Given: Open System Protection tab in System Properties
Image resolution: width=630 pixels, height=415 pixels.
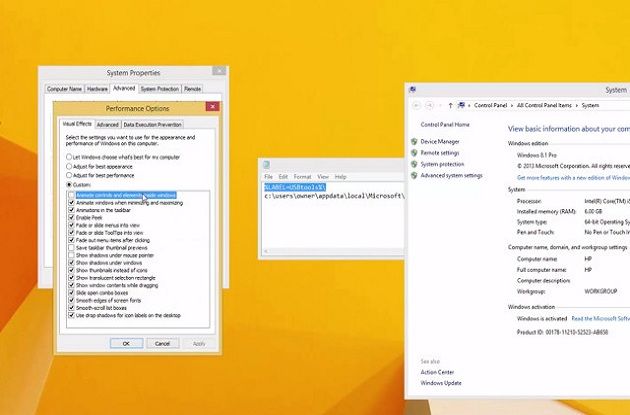Looking at the screenshot, I should pos(160,89).
